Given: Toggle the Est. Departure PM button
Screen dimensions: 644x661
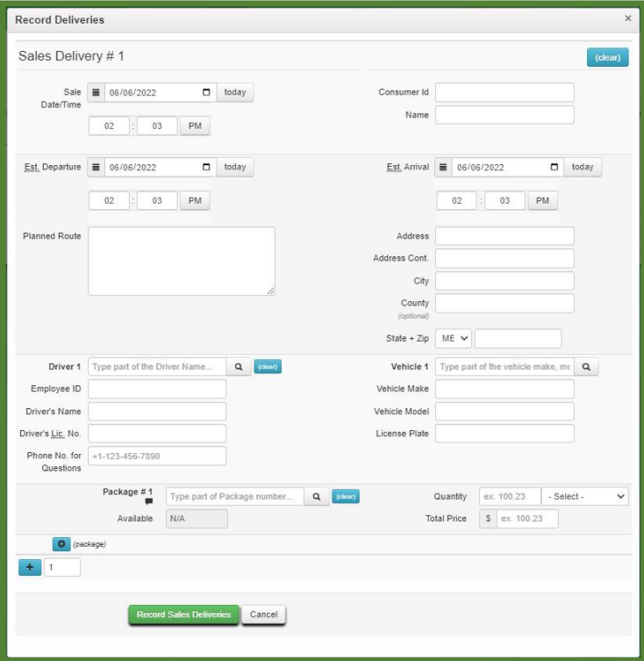Looking at the screenshot, I should click(195, 201).
